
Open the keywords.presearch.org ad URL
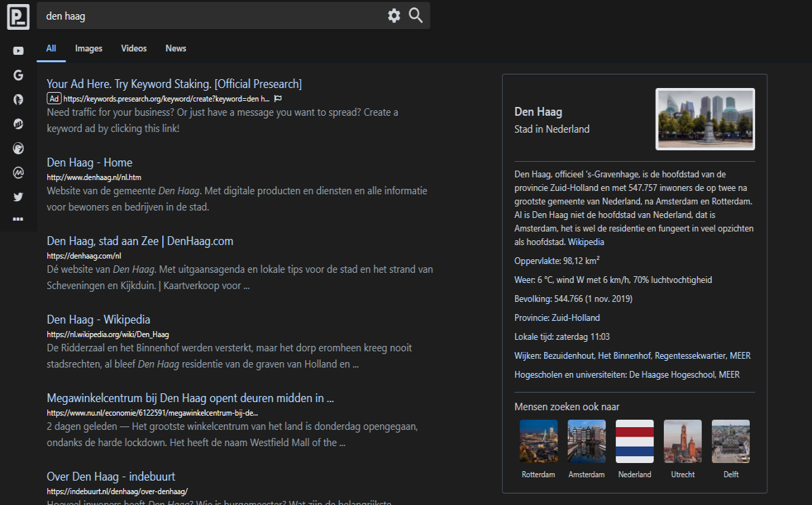coord(166,99)
